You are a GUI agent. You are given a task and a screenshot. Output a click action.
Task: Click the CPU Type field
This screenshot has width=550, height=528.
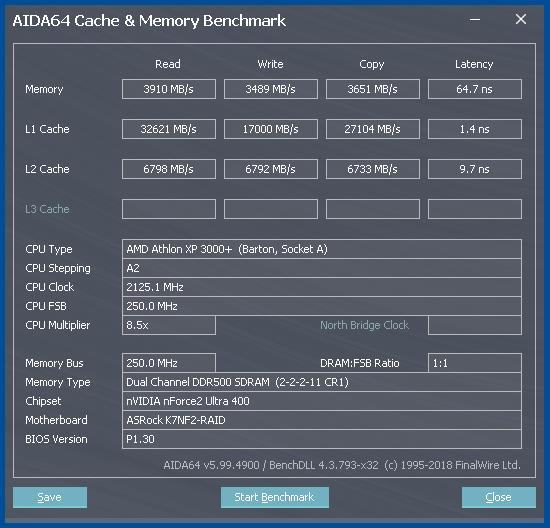(x=322, y=249)
